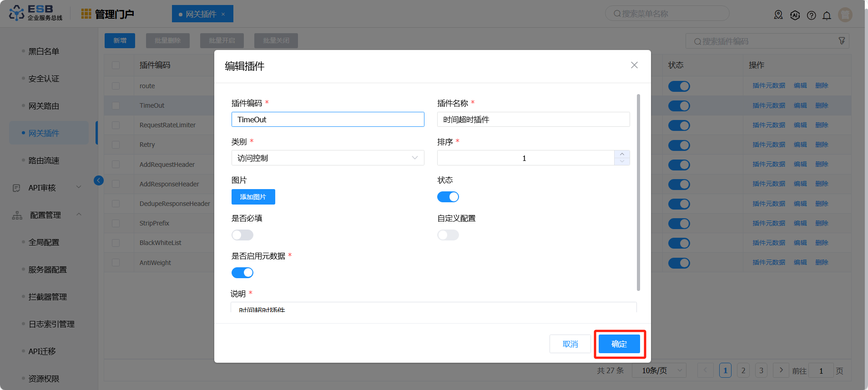Open the notifications bell icon
The image size is (868, 390).
pos(827,15)
